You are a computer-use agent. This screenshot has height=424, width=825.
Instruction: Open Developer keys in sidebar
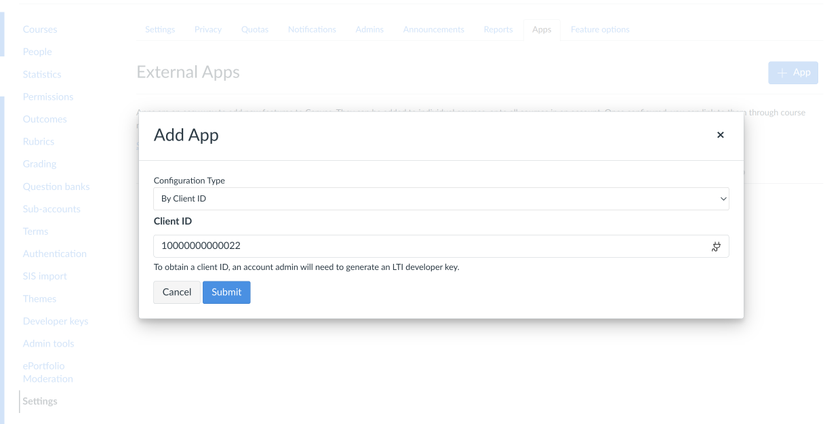(55, 321)
